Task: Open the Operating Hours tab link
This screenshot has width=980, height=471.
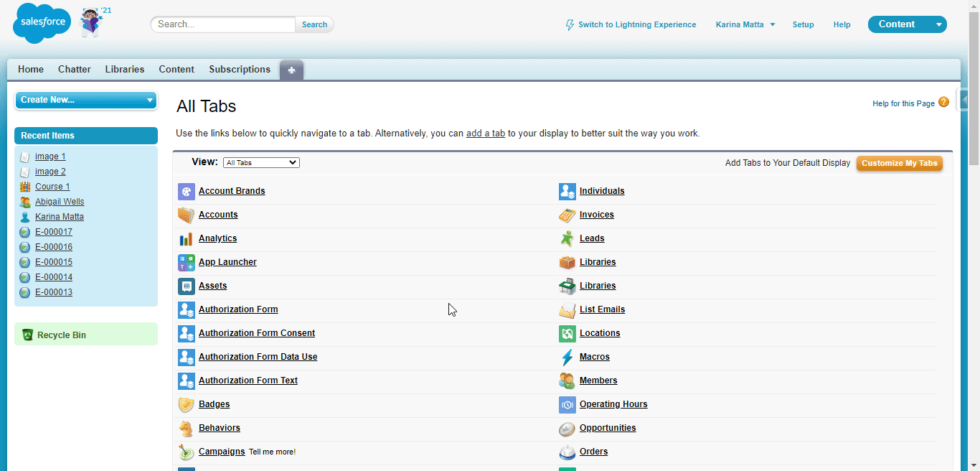Action: 613,404
